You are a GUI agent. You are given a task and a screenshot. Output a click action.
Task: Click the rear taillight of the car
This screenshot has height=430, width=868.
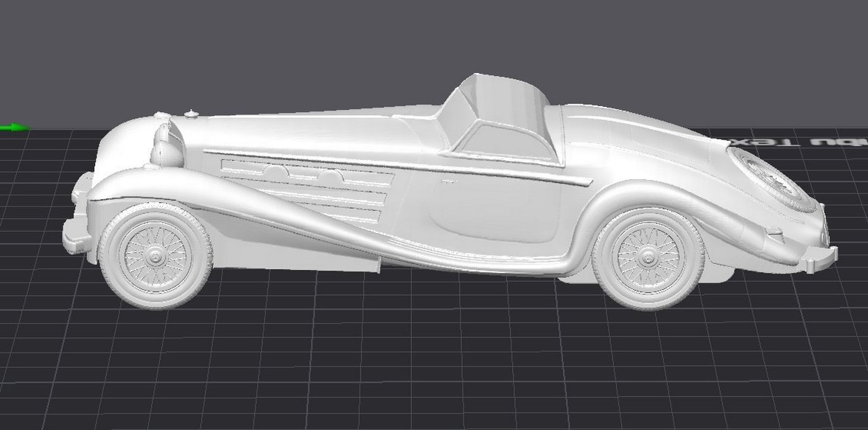tap(823, 237)
